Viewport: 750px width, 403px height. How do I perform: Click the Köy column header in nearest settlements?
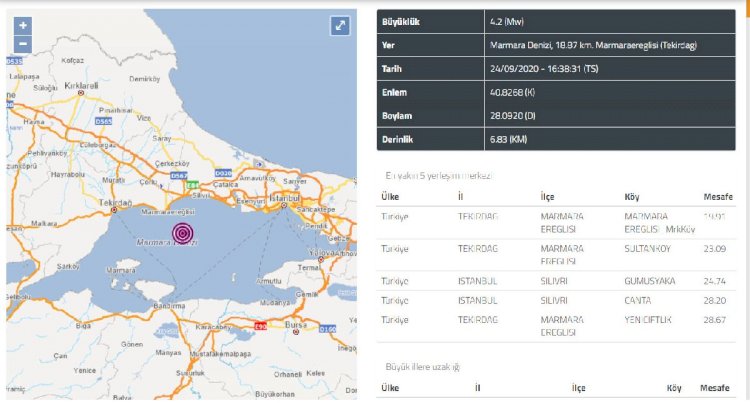click(x=631, y=196)
